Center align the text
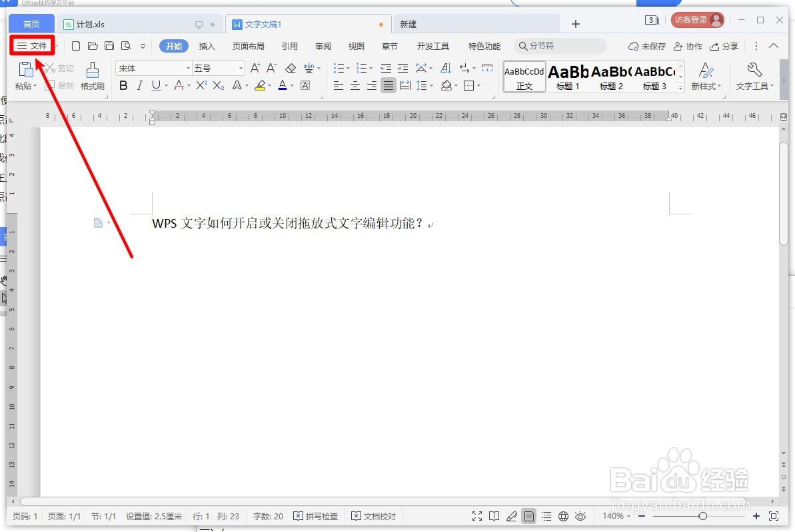 [x=355, y=86]
